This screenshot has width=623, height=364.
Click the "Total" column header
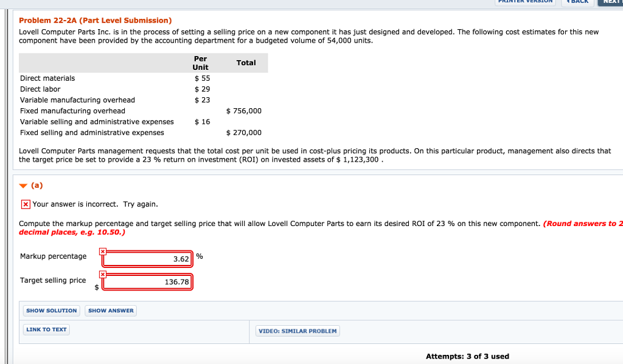click(x=246, y=63)
